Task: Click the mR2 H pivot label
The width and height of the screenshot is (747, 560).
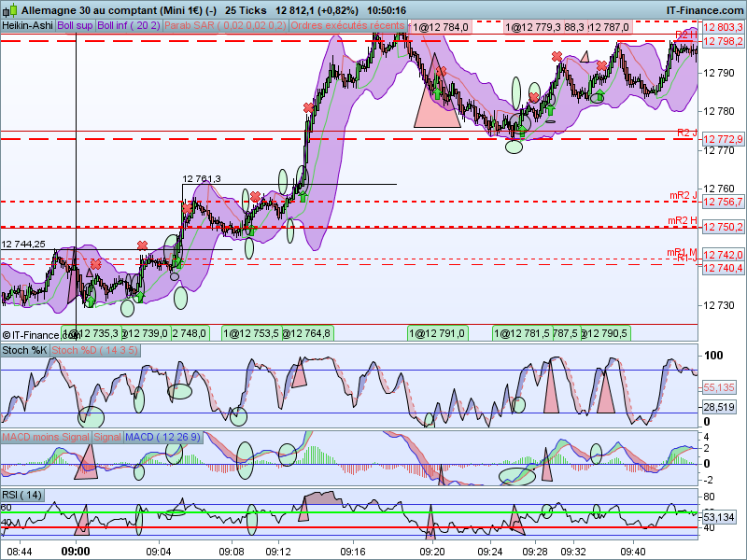Action: [683, 220]
